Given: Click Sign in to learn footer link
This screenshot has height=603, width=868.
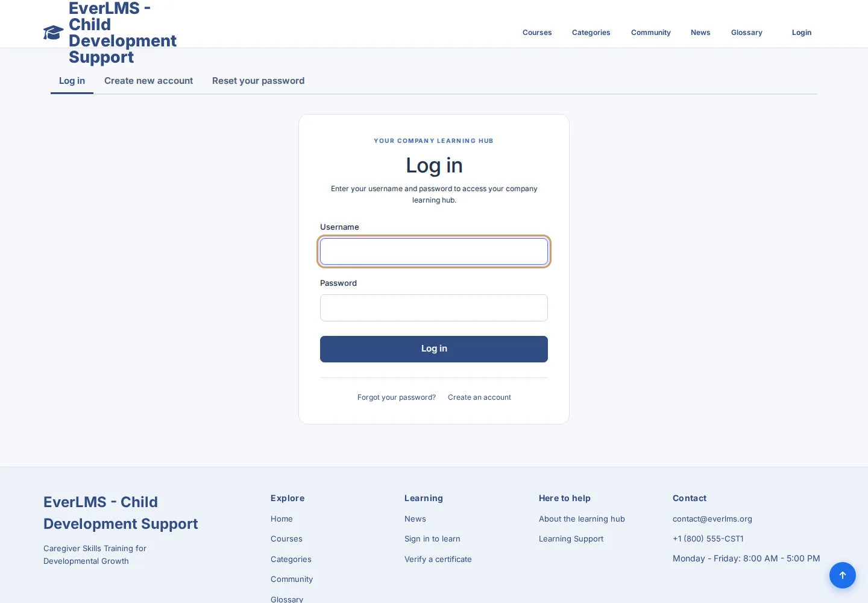Looking at the screenshot, I should point(432,539).
